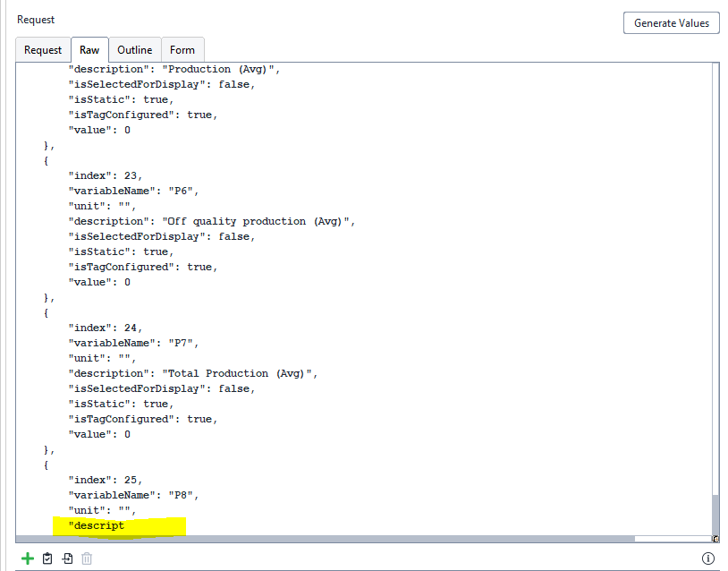Click the horizontal scrollbar track right of thumb

(x=671, y=539)
